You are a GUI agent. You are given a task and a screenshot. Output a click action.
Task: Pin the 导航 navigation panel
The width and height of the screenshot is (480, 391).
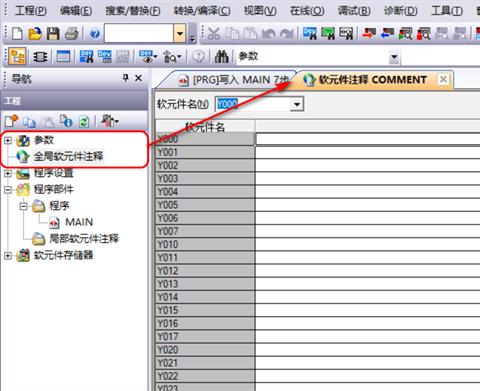coord(125,78)
